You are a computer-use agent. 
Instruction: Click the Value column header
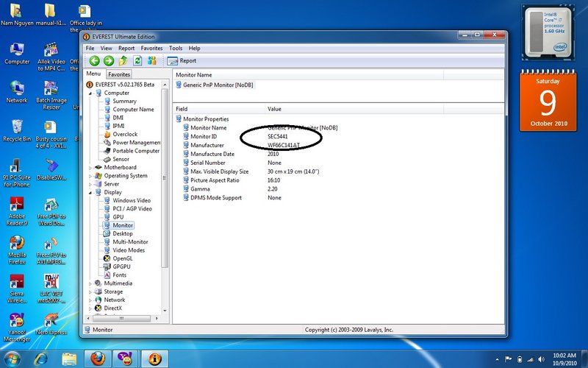(274, 109)
